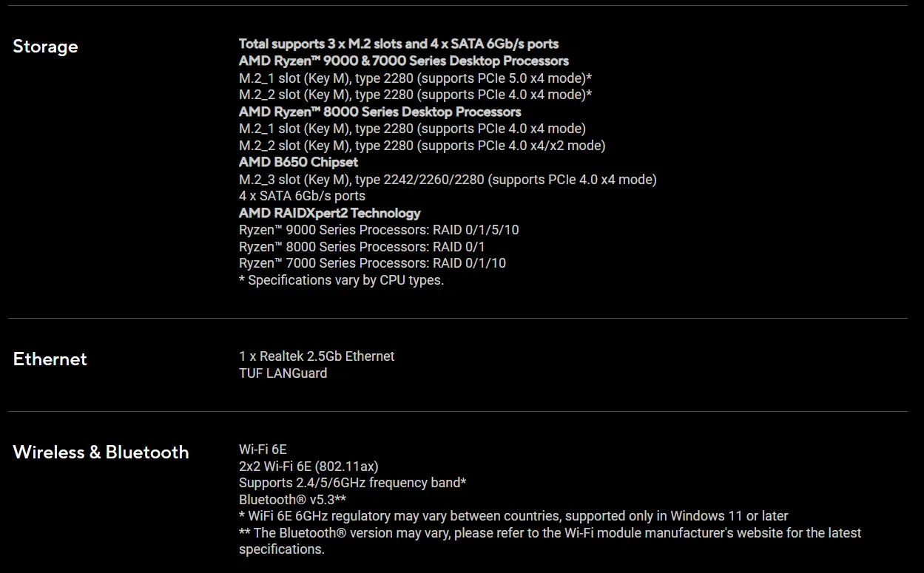Click the Ethernet section heading
Viewport: 924px width, 573px height.
tap(50, 359)
